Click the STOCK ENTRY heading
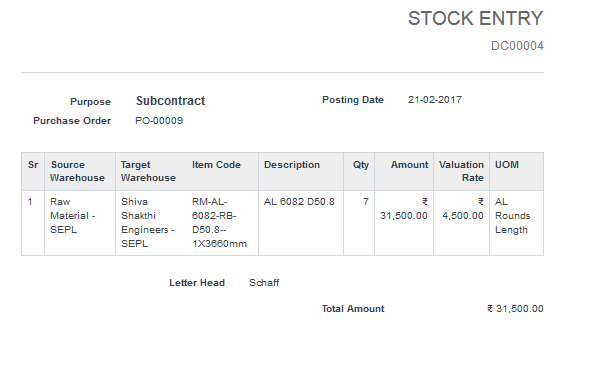This screenshot has height=374, width=589. 476,18
